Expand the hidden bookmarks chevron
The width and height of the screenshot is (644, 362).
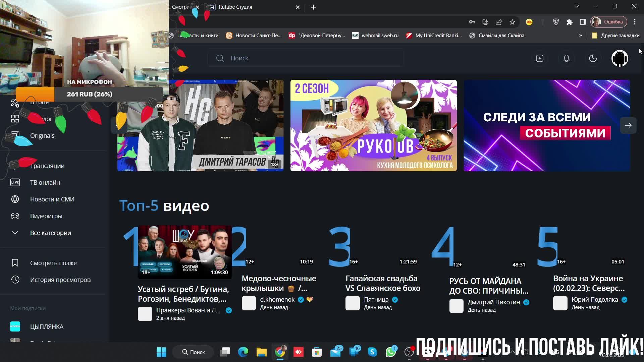[x=580, y=36]
